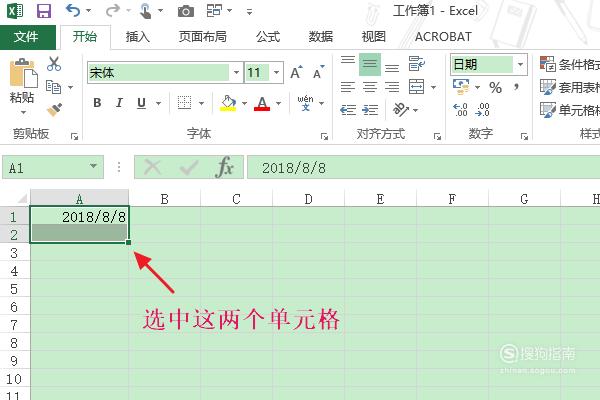Click the cell styles button

[x=569, y=110]
